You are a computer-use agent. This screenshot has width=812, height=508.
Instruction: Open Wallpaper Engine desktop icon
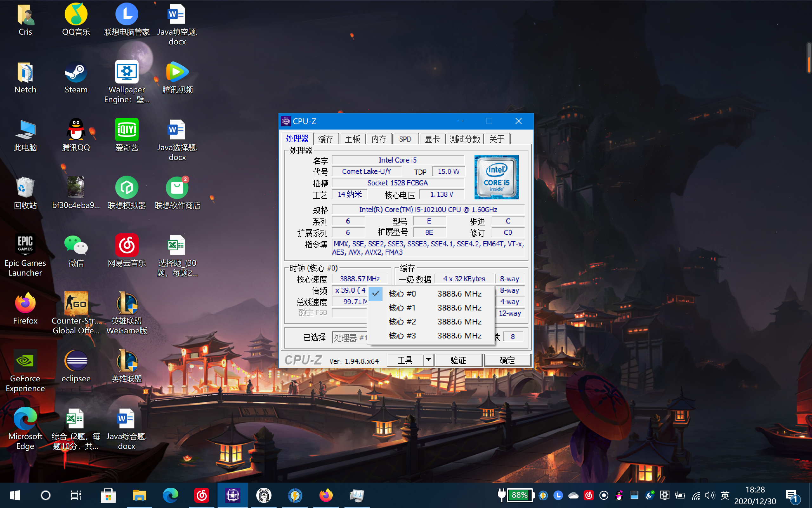pos(127,72)
